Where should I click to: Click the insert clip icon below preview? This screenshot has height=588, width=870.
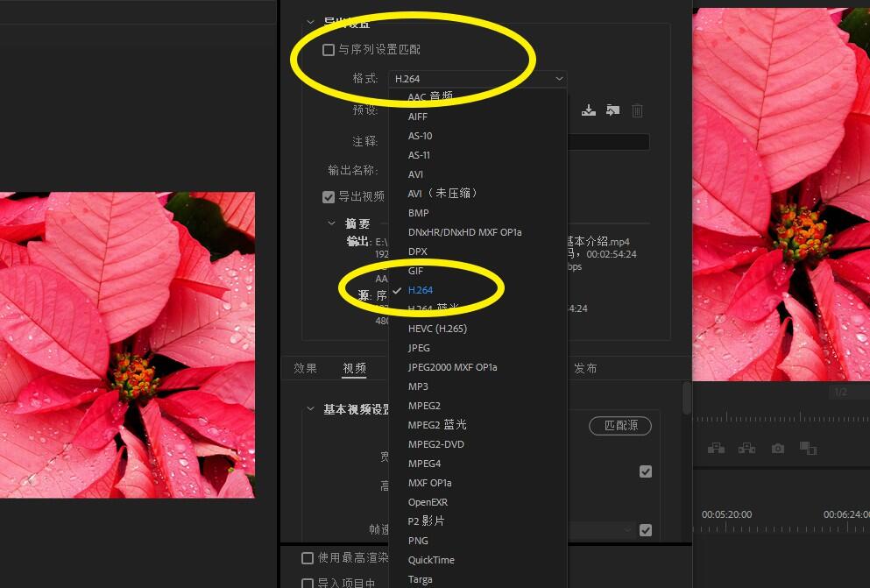click(x=717, y=448)
